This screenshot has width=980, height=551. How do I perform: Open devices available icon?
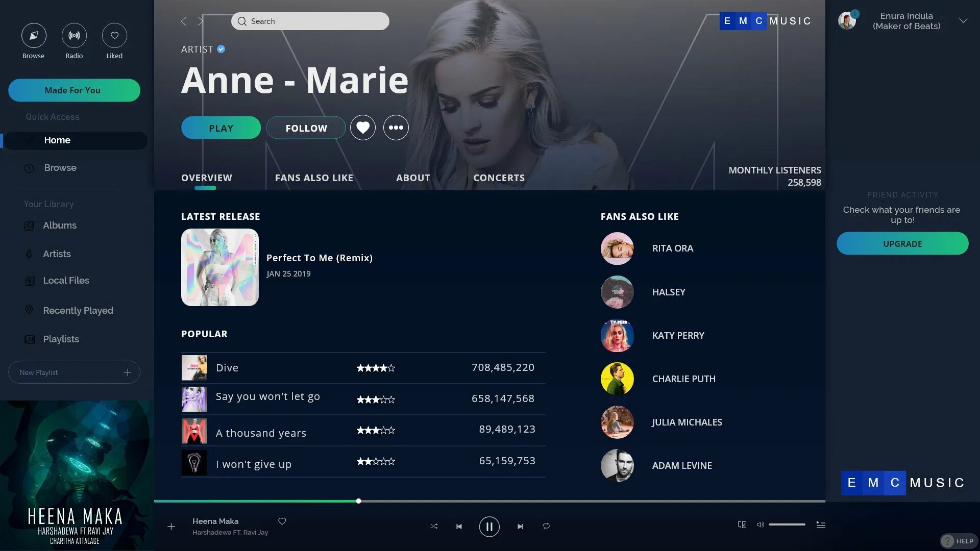pyautogui.click(x=742, y=524)
